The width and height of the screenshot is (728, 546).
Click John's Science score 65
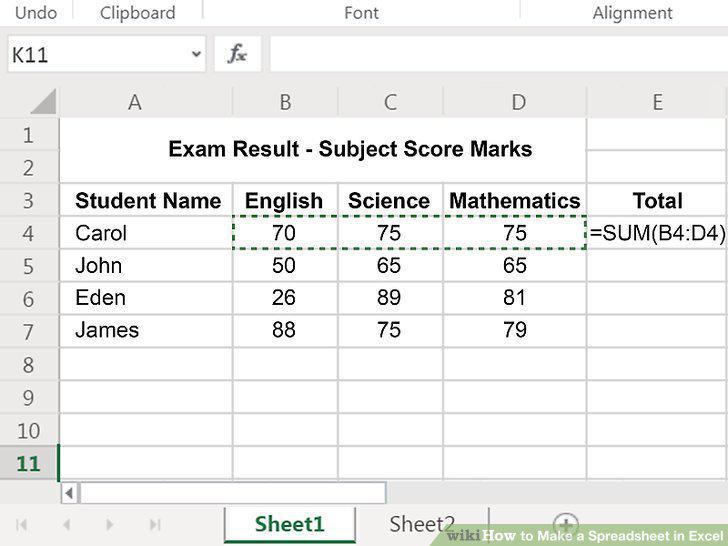390,266
